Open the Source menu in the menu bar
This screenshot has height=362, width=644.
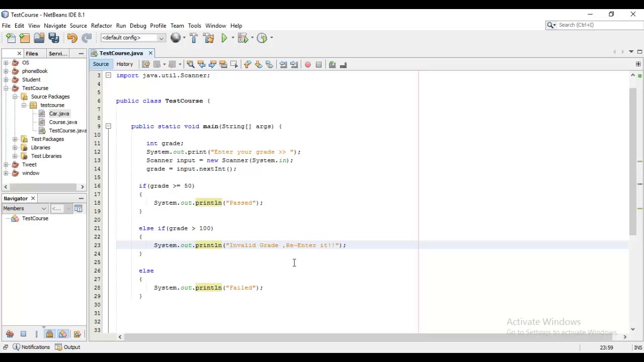78,26
